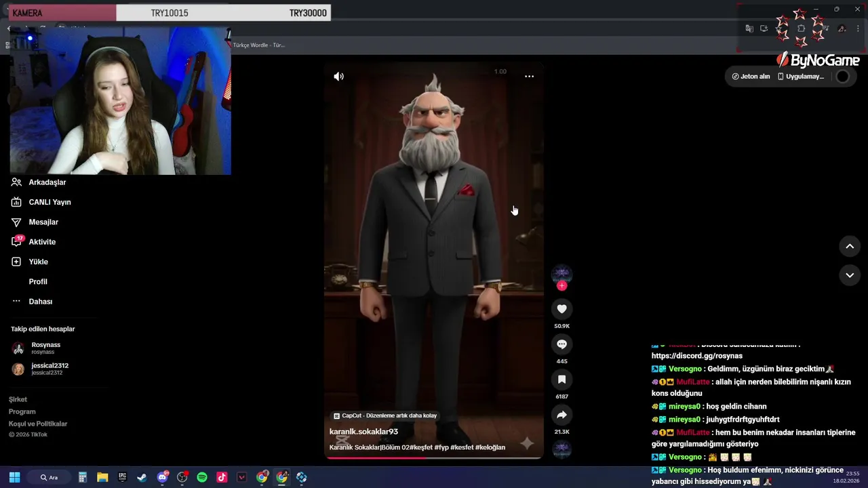Save the video with the bookmark icon
The image size is (868, 488).
tap(561, 380)
